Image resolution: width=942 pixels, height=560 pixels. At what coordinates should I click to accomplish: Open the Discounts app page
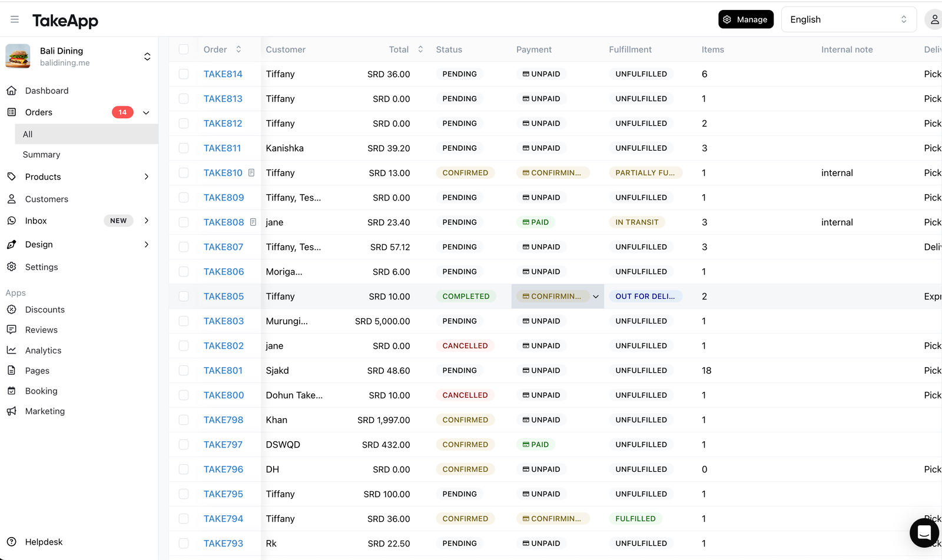[45, 310]
